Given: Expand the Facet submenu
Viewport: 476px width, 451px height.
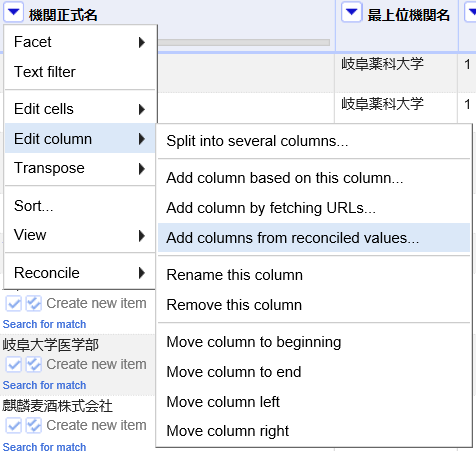Looking at the screenshot, I should [x=80, y=42].
